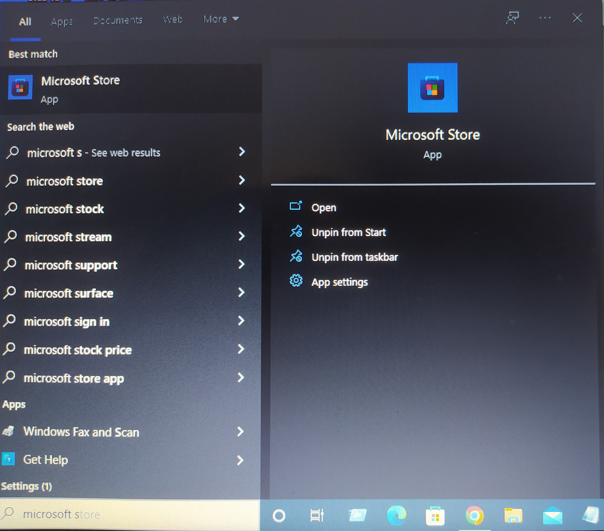Open the three-dot options menu
This screenshot has width=604, height=531.
coord(545,18)
